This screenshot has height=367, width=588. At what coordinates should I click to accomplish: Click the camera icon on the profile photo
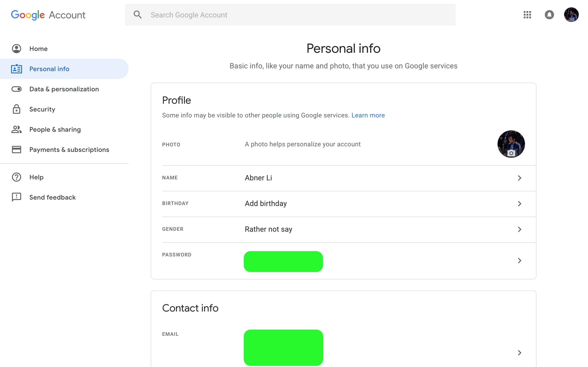(511, 153)
